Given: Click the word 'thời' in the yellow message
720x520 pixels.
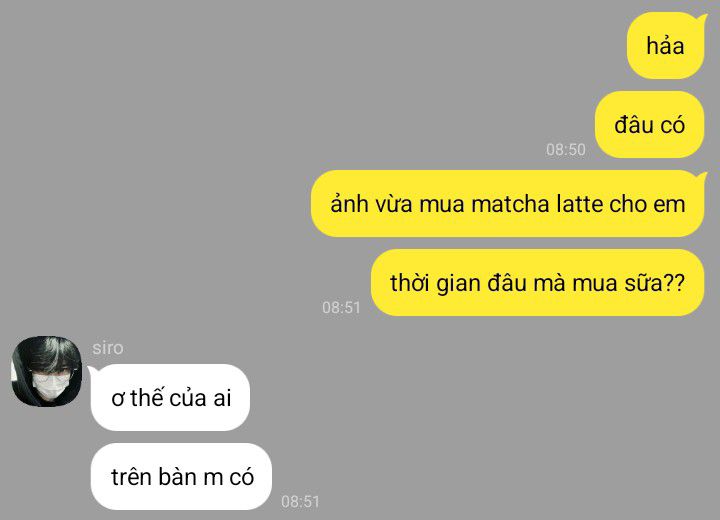Looking at the screenshot, I should (x=410, y=283).
